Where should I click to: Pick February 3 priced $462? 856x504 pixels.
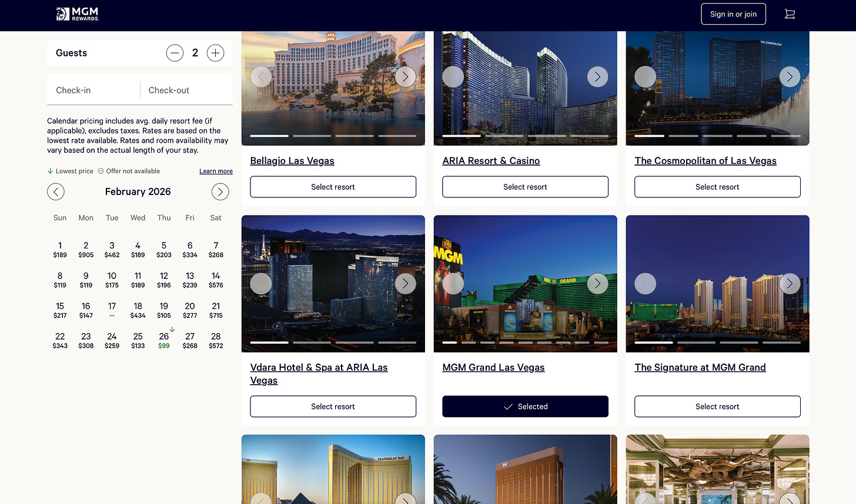(x=112, y=250)
